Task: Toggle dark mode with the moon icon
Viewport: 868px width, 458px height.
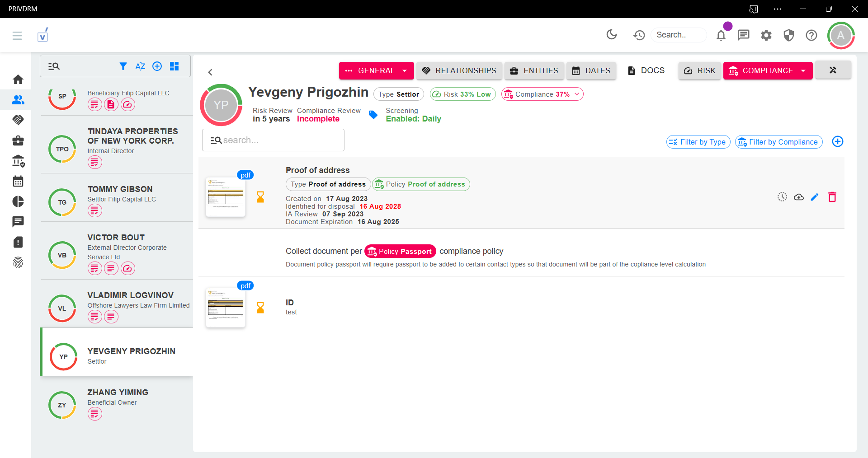Action: [x=612, y=35]
